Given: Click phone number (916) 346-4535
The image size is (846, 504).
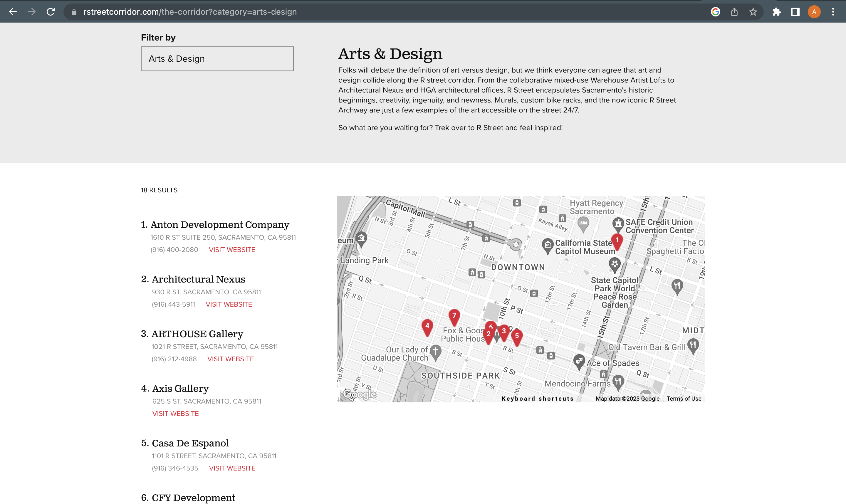Looking at the screenshot, I should tap(175, 468).
